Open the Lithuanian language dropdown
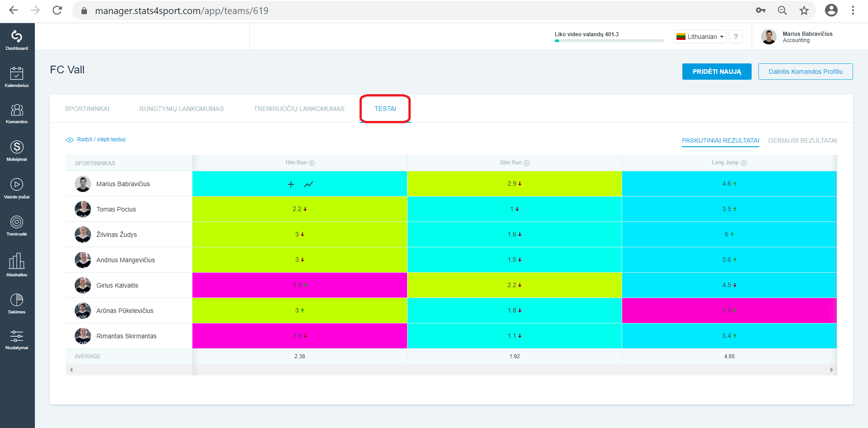 click(x=700, y=37)
